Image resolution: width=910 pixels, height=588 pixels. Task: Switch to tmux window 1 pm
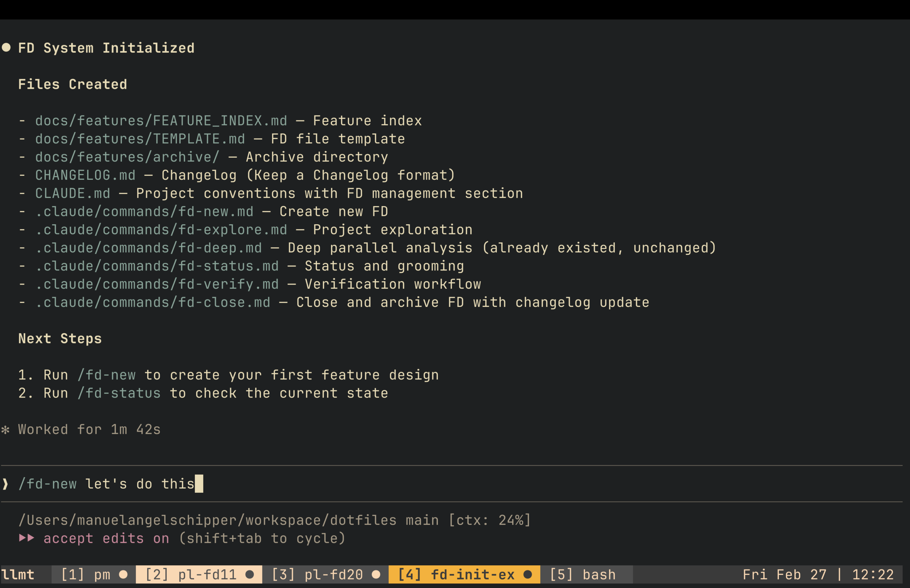[86, 574]
